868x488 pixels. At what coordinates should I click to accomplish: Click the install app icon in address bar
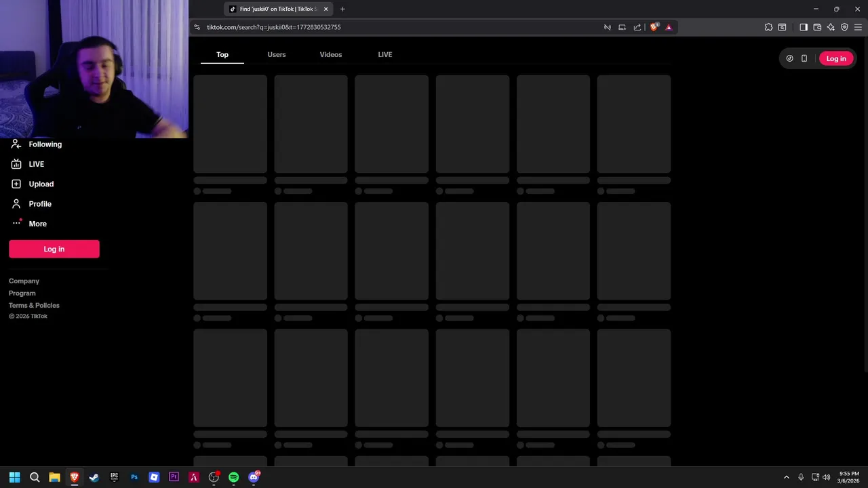coord(622,27)
